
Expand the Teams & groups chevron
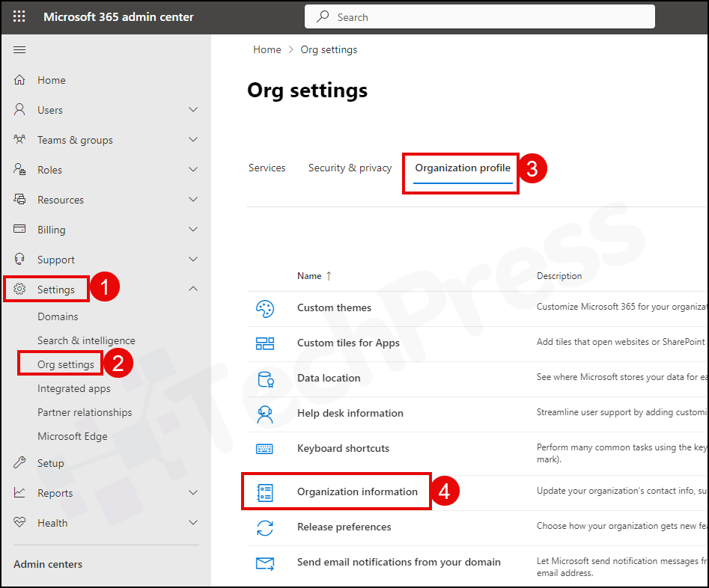(193, 140)
